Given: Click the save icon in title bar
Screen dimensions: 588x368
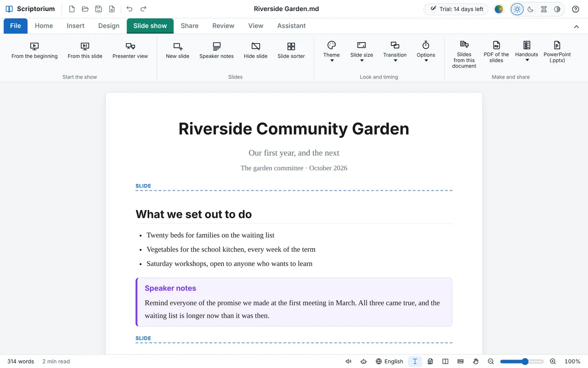Looking at the screenshot, I should [98, 9].
